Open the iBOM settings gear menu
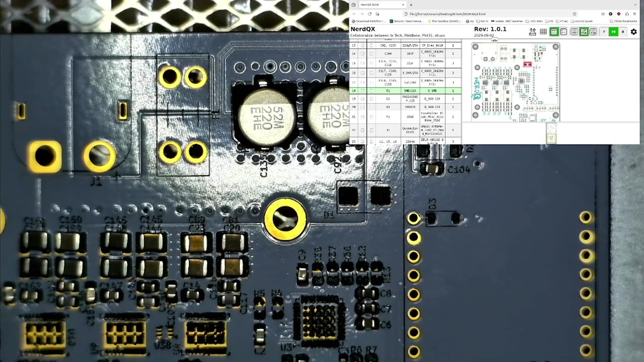This screenshot has height=362, width=644. (x=633, y=32)
